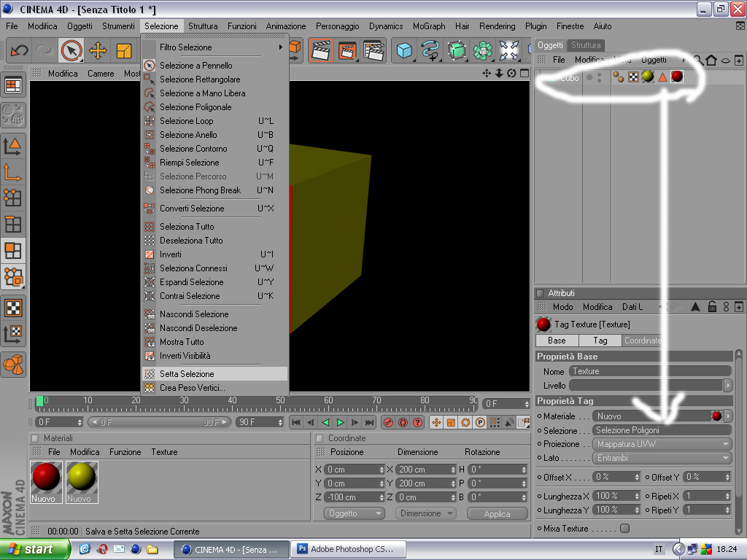Viewport: 747px width, 560px height.
Task: Choose Selezione Loop menu entry
Action: pos(215,121)
